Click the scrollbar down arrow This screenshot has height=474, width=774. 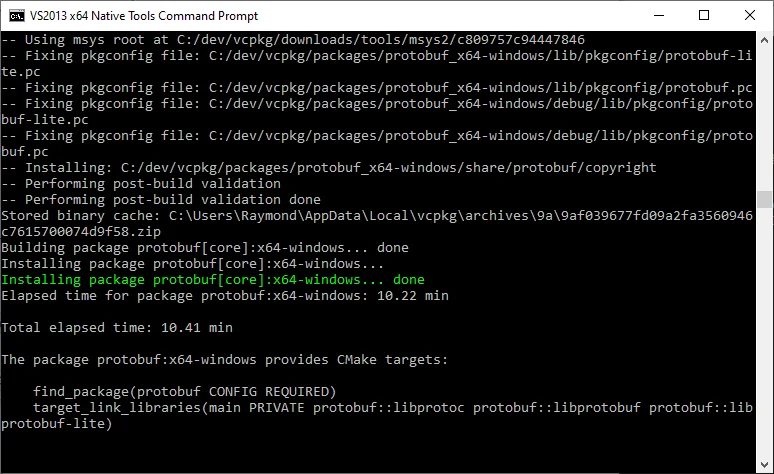pos(764,465)
